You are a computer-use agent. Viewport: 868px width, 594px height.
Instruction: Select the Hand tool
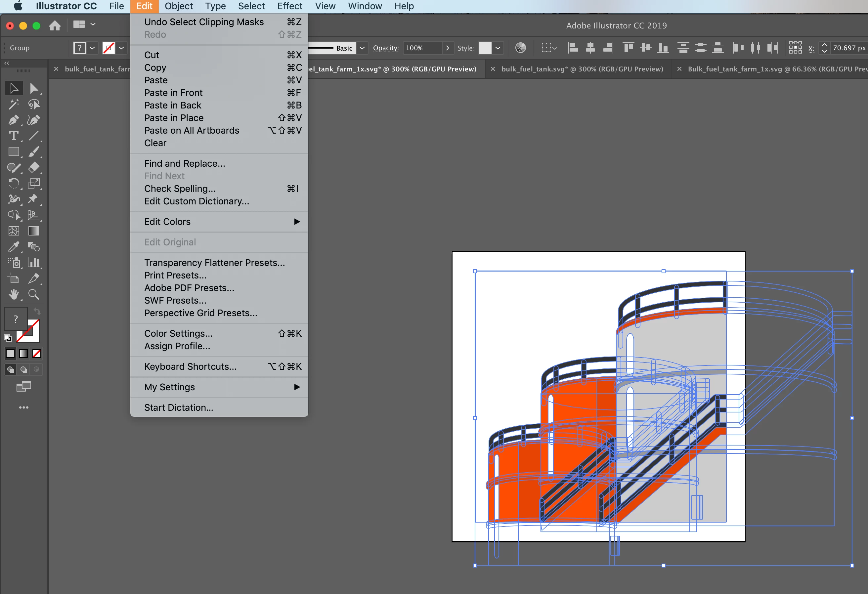(14, 295)
